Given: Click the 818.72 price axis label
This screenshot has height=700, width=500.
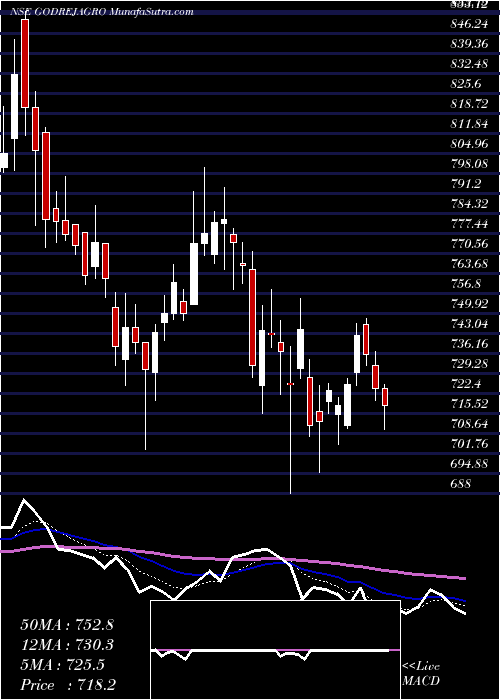Looking at the screenshot, I should point(469,104).
